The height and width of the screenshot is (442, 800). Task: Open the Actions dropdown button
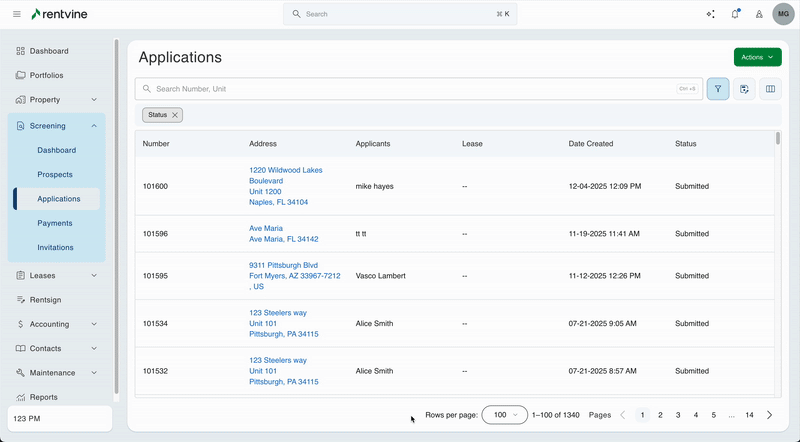(757, 57)
